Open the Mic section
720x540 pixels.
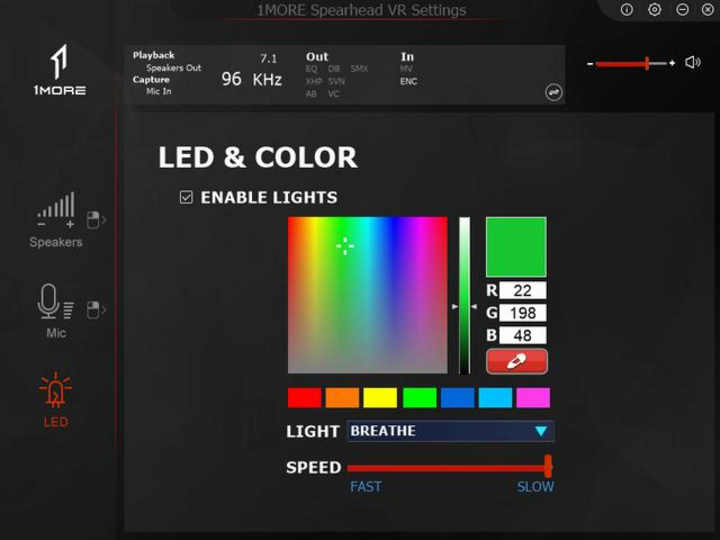[x=56, y=311]
